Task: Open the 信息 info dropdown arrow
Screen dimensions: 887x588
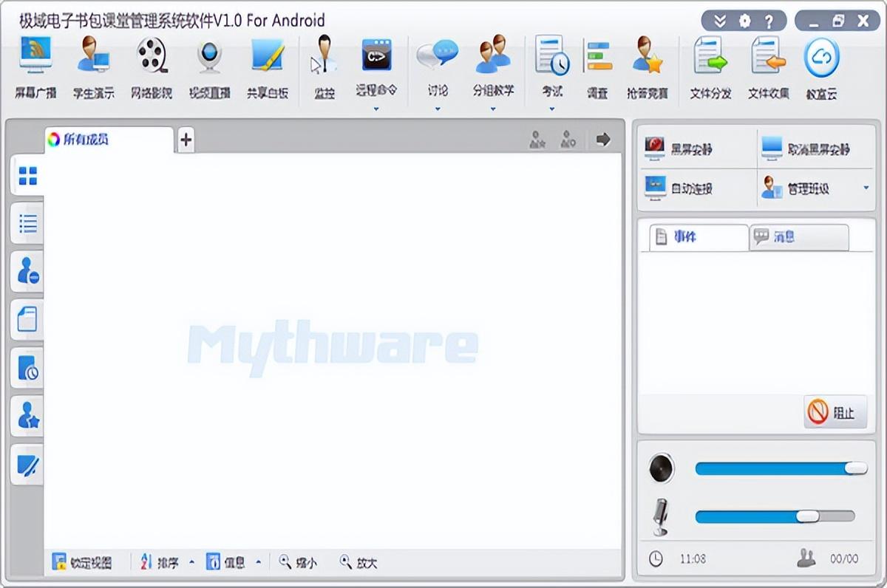Action: click(x=258, y=563)
